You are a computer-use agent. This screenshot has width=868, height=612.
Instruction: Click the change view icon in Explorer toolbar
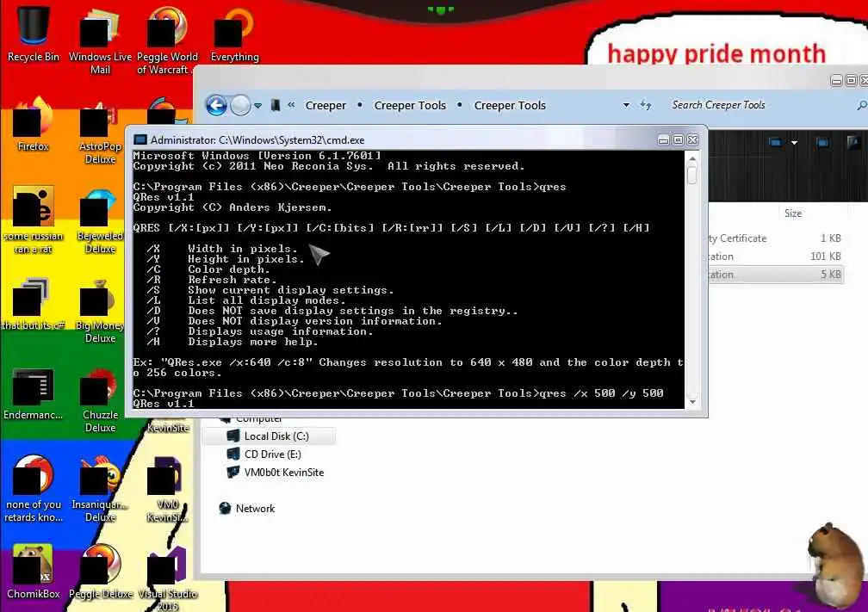click(x=775, y=143)
